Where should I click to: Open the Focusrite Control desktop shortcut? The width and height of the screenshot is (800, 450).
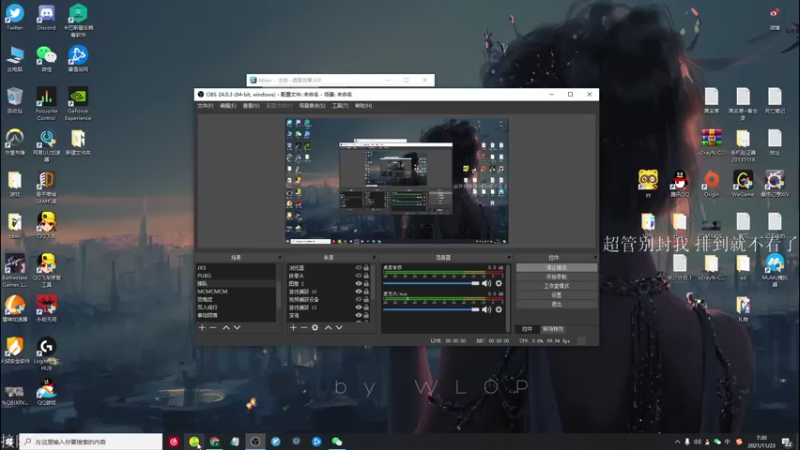pos(46,104)
